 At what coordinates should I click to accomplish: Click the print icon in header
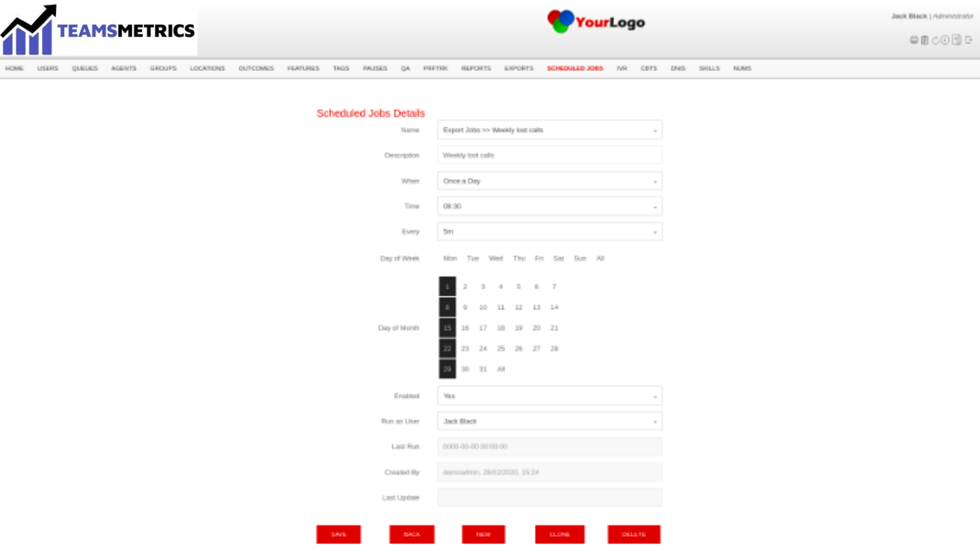click(913, 40)
